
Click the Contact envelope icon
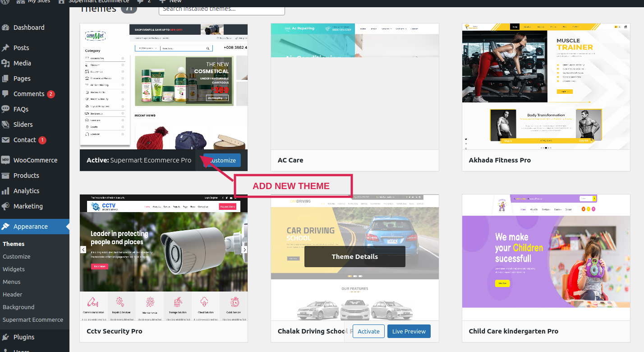pos(5,140)
